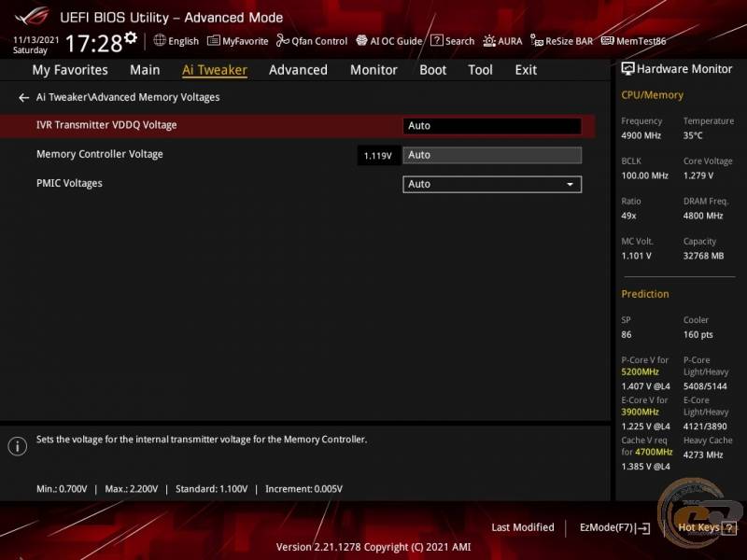747x560 pixels.
Task: Click the globe language icon
Action: click(x=160, y=40)
